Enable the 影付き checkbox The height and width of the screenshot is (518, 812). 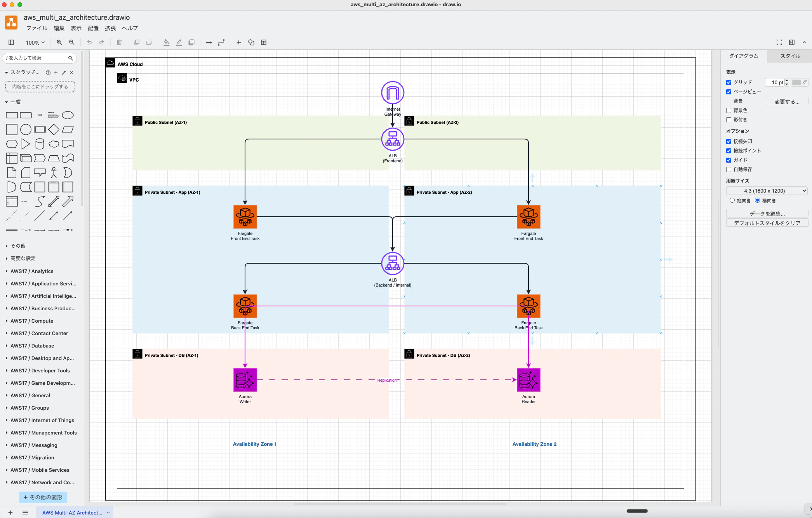(x=729, y=120)
